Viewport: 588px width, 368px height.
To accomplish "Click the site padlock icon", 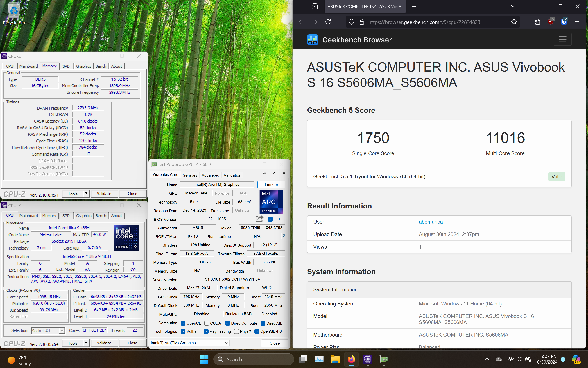I will tap(362, 22).
